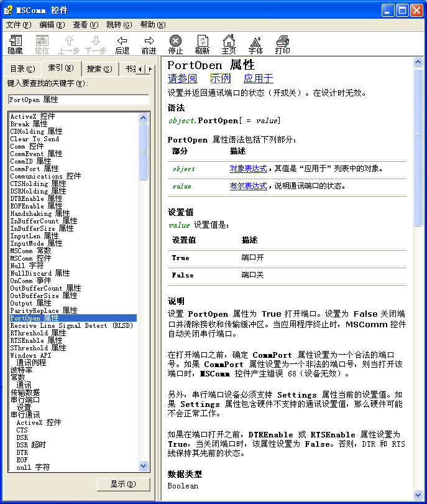Select 'InBufferCount 属性' index entry
Screen dimensions: 427x504
pyautogui.click(x=44, y=221)
